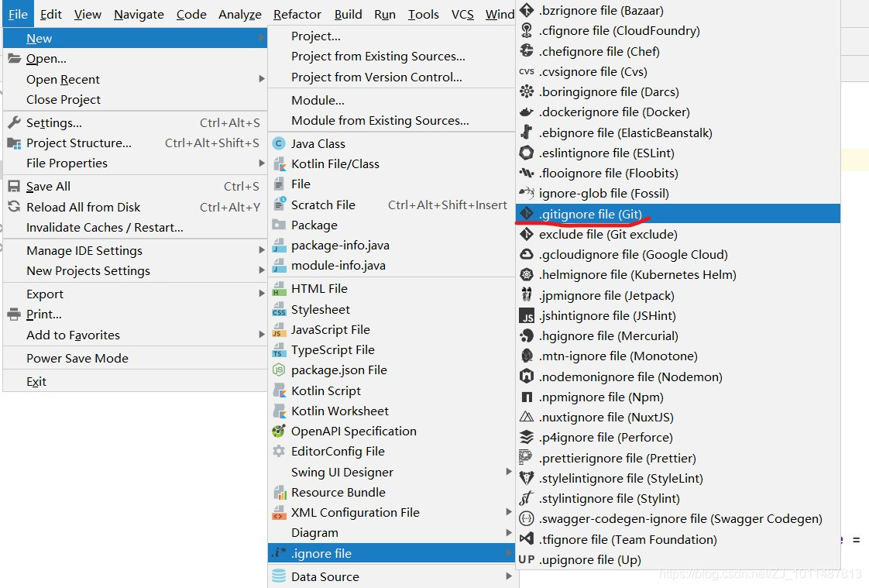Screen dimensions: 869x588
Task: Expand the File Properties submenu arrow
Action: click(x=262, y=163)
